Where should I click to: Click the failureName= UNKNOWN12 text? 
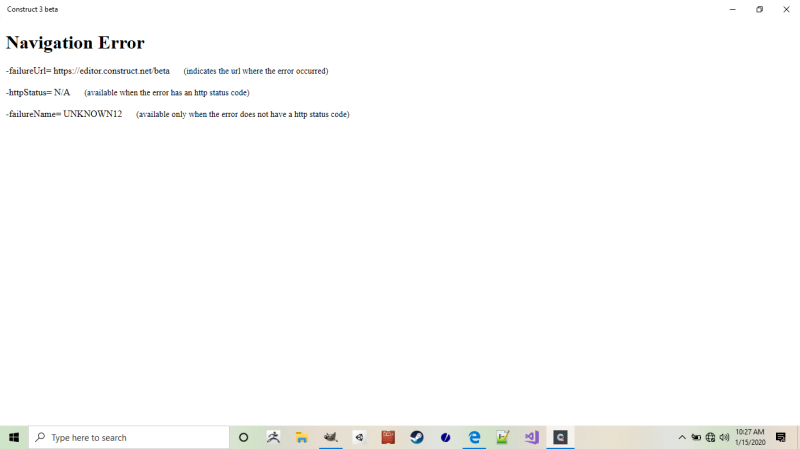click(64, 114)
